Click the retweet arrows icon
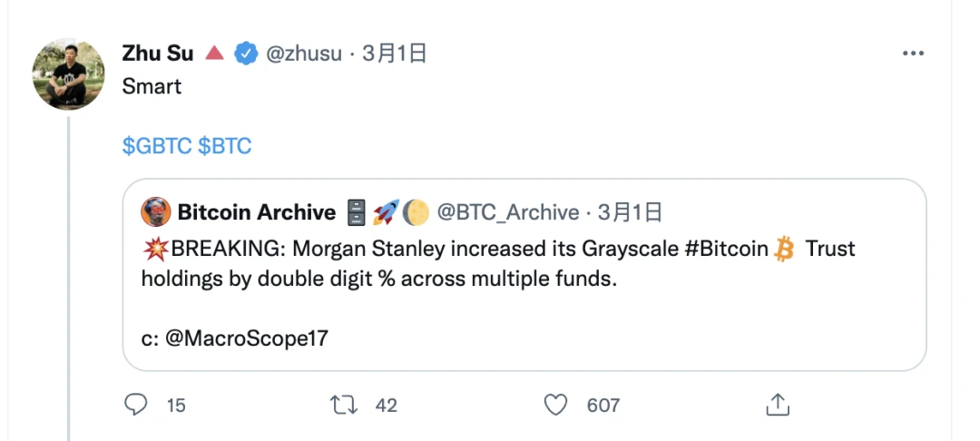 coord(344,404)
